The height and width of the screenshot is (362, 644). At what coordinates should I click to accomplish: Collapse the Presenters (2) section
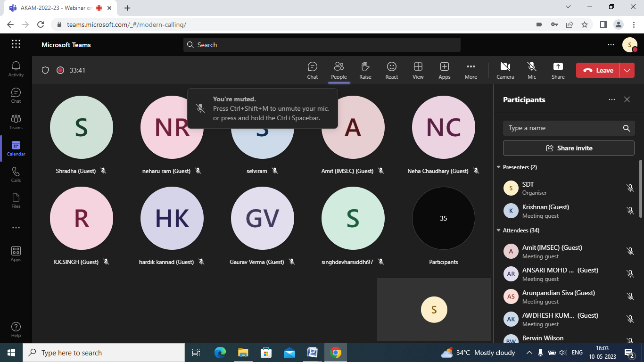coord(499,167)
